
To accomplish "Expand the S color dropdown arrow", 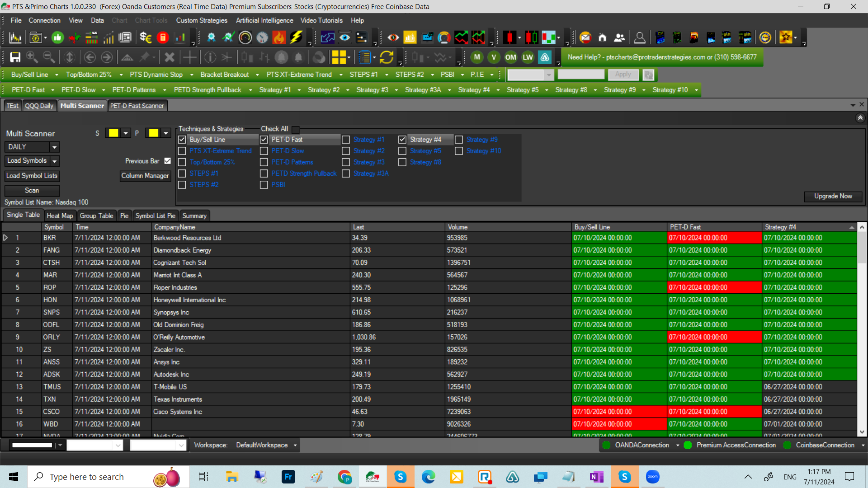I will [x=126, y=133].
